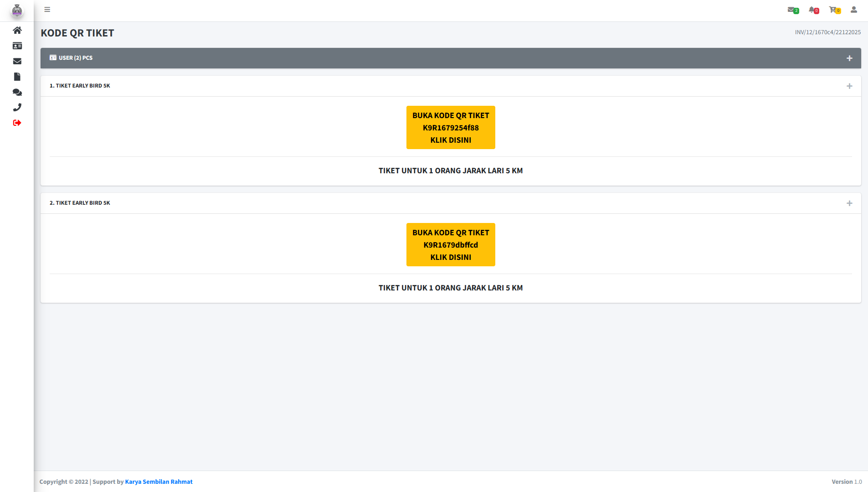Click the red logout icon
Viewport: 868px width, 492px height.
coord(17,123)
